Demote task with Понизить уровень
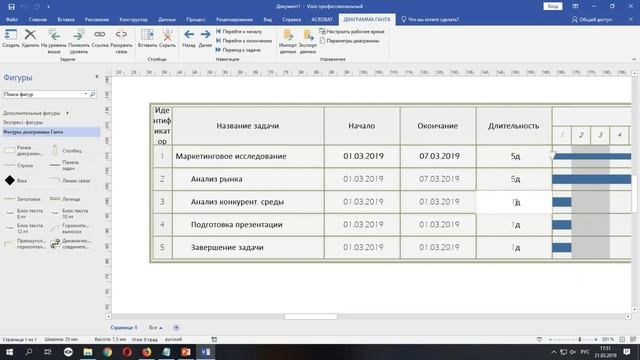Image resolution: width=640 pixels, height=360 pixels. coord(78,41)
